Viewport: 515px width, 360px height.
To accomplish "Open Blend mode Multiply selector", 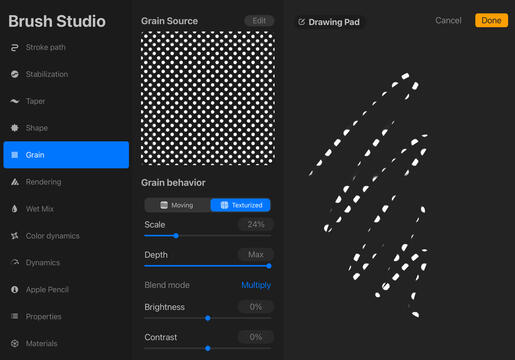I will point(256,285).
